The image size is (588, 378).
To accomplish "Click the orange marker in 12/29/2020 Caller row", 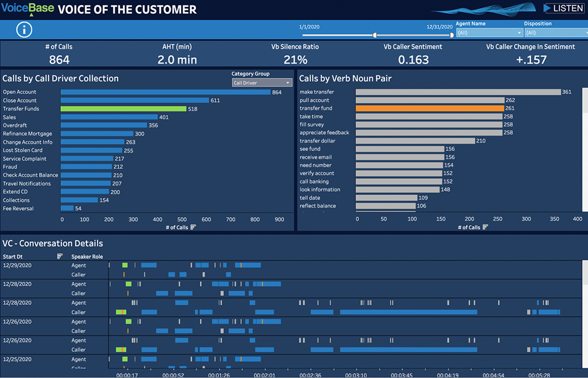I will (x=124, y=275).
